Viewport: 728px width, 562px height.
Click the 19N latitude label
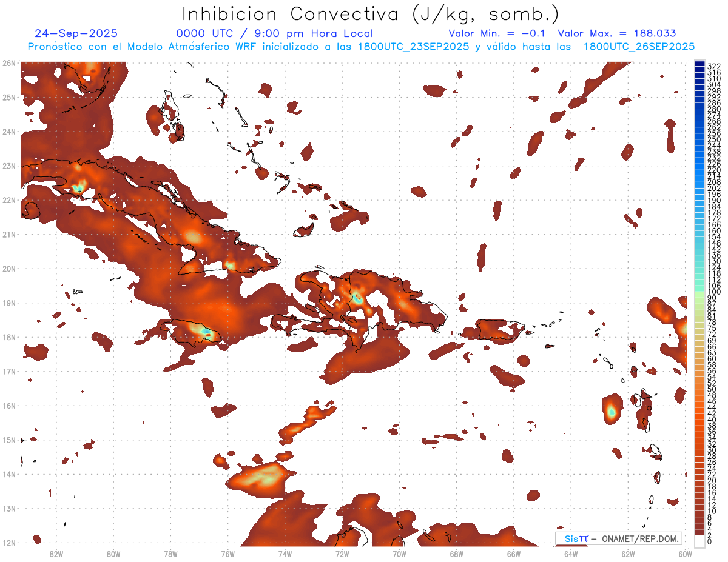pyautogui.click(x=9, y=303)
